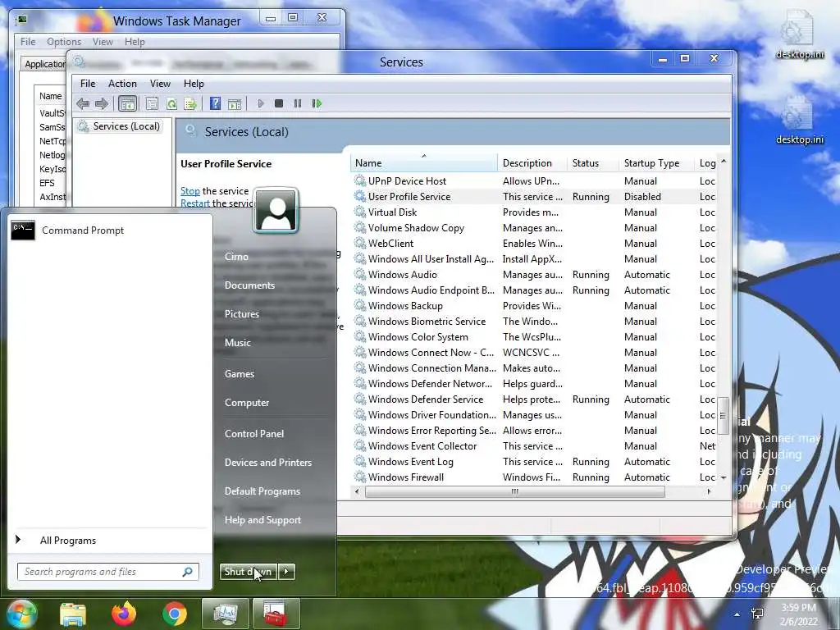Select the Windows Backup service row
Image resolution: width=840 pixels, height=630 pixels.
tap(534, 305)
